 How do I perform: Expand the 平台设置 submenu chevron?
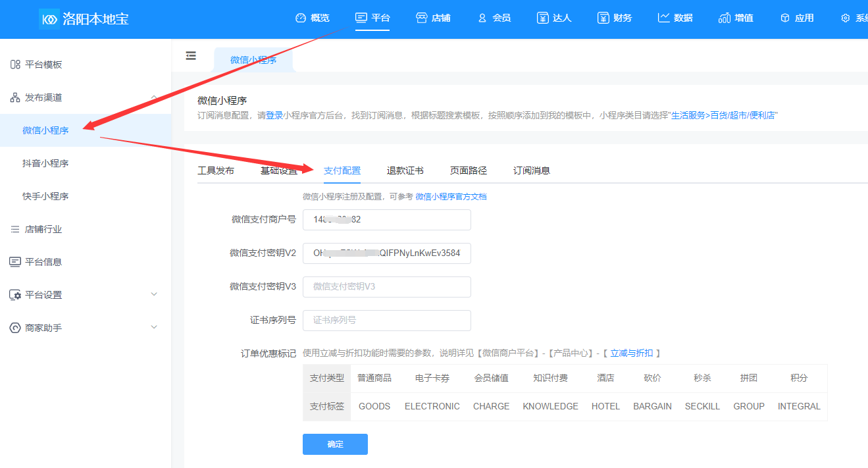tap(154, 294)
